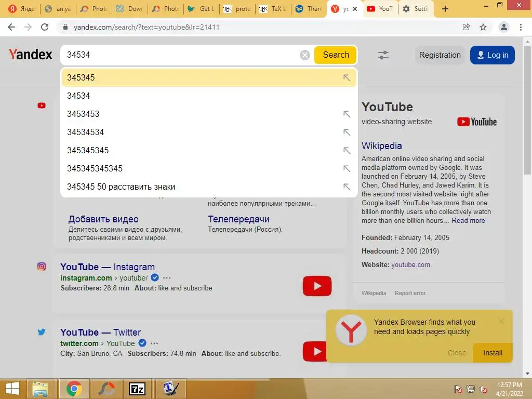Switch to the an.ya tab
532x399 pixels.
pos(58,9)
